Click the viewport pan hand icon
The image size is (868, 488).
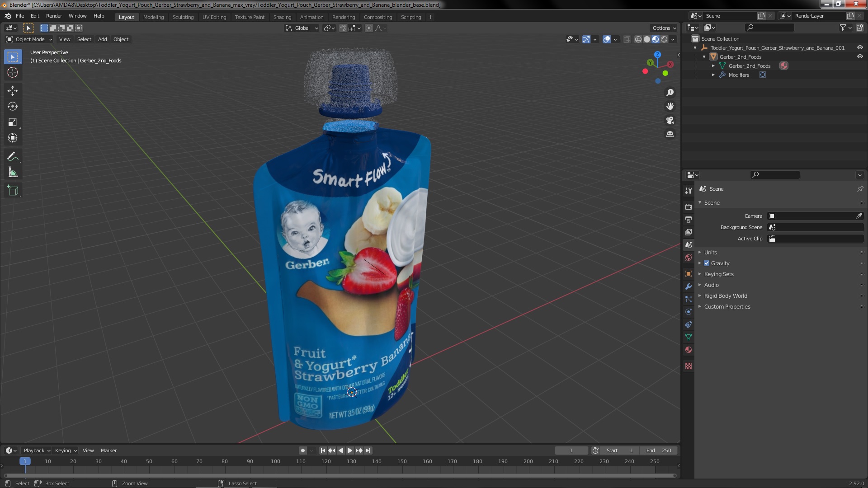(670, 106)
